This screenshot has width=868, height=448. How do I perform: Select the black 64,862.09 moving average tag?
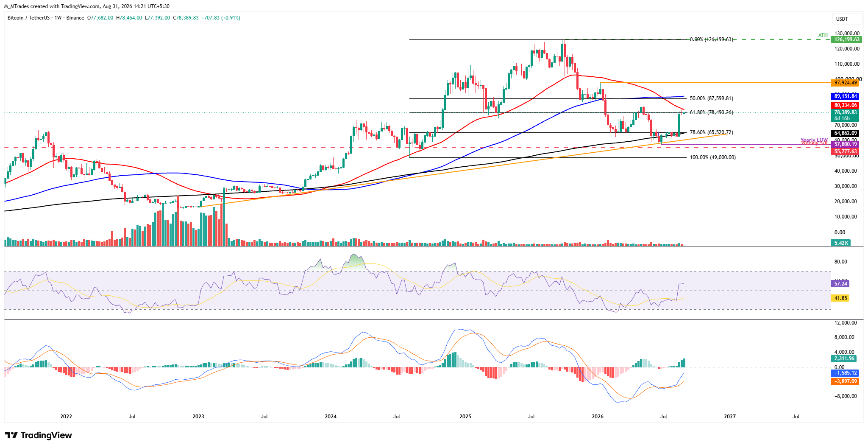click(x=846, y=133)
